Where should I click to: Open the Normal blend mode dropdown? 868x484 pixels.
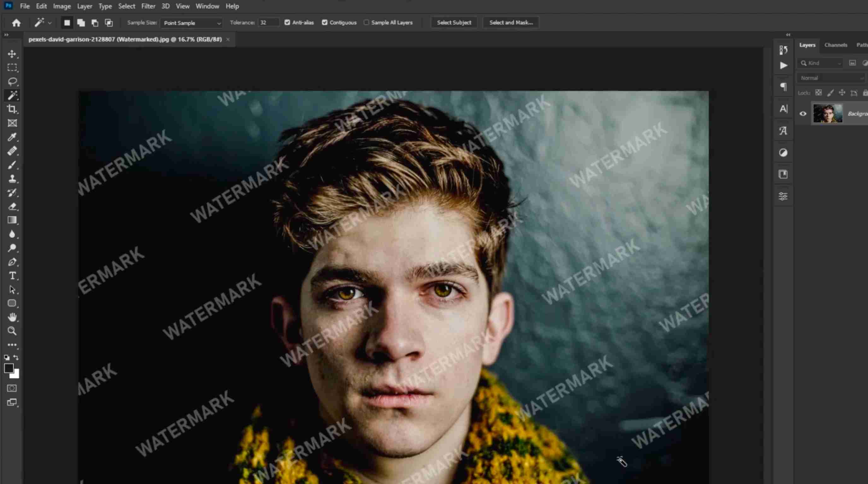click(832, 78)
